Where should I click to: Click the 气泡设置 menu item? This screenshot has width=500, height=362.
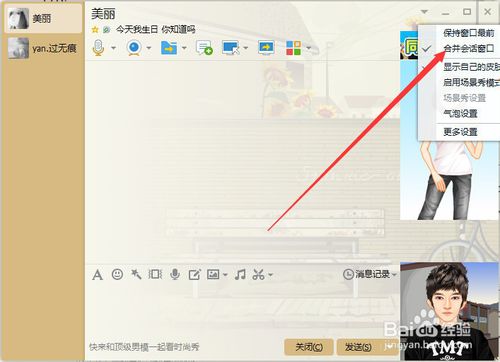coord(460,114)
